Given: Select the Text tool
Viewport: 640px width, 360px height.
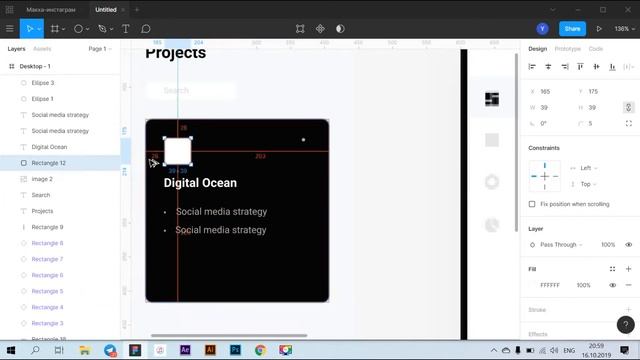Looking at the screenshot, I should (x=125, y=29).
